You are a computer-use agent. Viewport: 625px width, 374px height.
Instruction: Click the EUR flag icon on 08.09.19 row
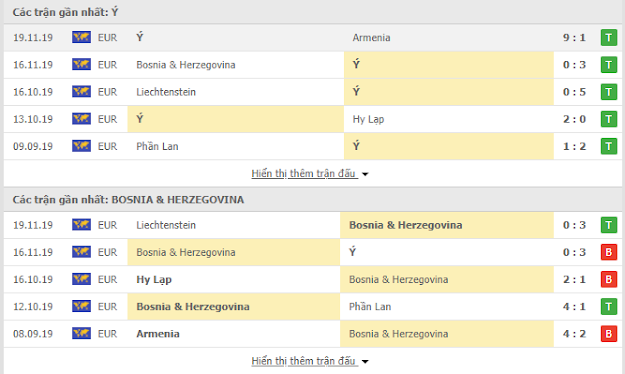[81, 333]
